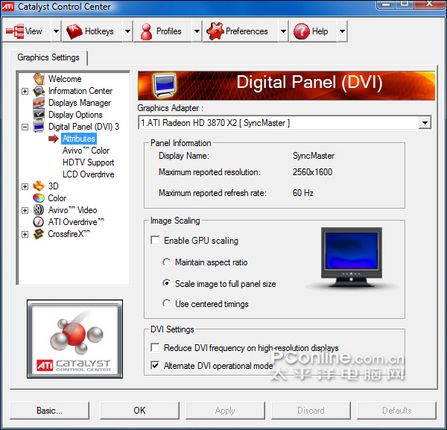This screenshot has height=430, width=447.
Task: Click the View toolbar icon
Action: click(15, 31)
